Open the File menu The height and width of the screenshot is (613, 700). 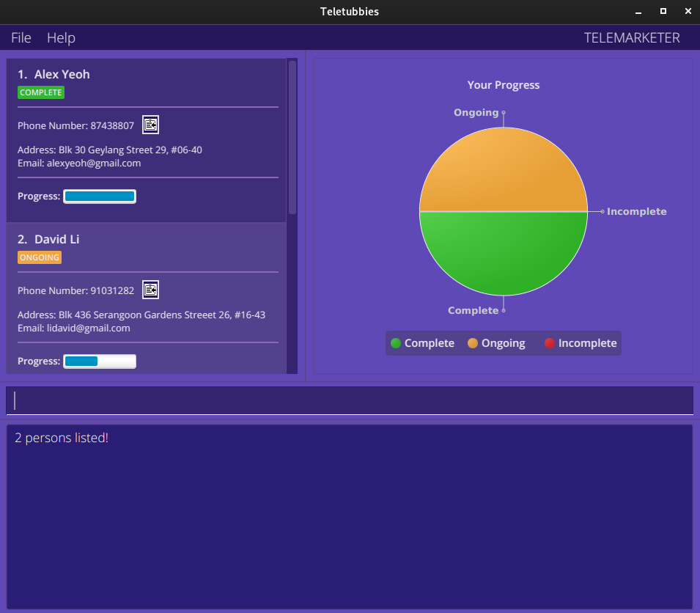tap(21, 37)
